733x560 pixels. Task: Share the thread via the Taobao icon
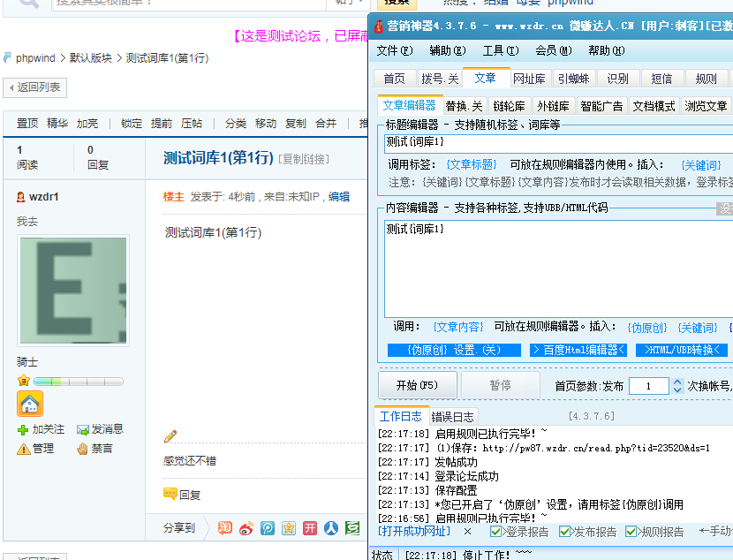[x=224, y=527]
